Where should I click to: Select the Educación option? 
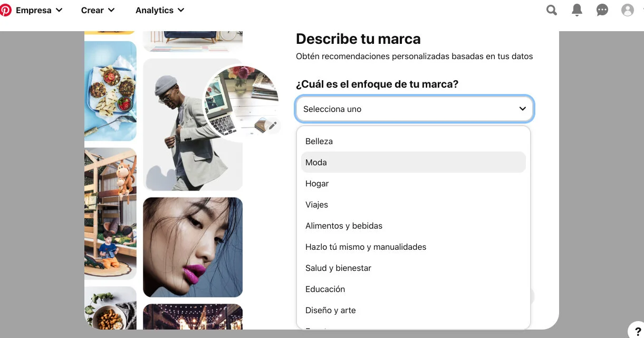414,289
